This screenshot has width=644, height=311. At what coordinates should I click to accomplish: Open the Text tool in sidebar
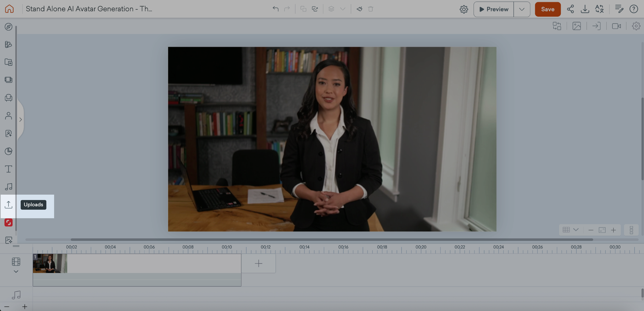pyautogui.click(x=8, y=169)
